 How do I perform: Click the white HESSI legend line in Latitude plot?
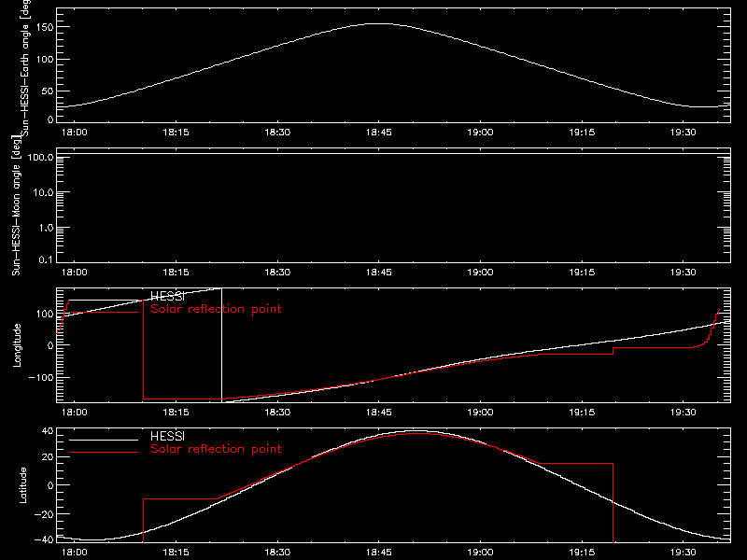(x=104, y=440)
